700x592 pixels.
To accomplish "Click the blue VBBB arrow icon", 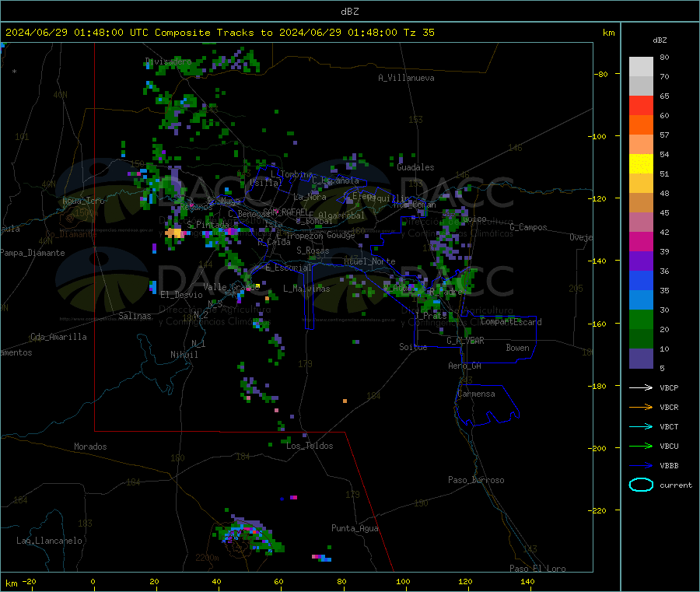I will click(x=641, y=465).
